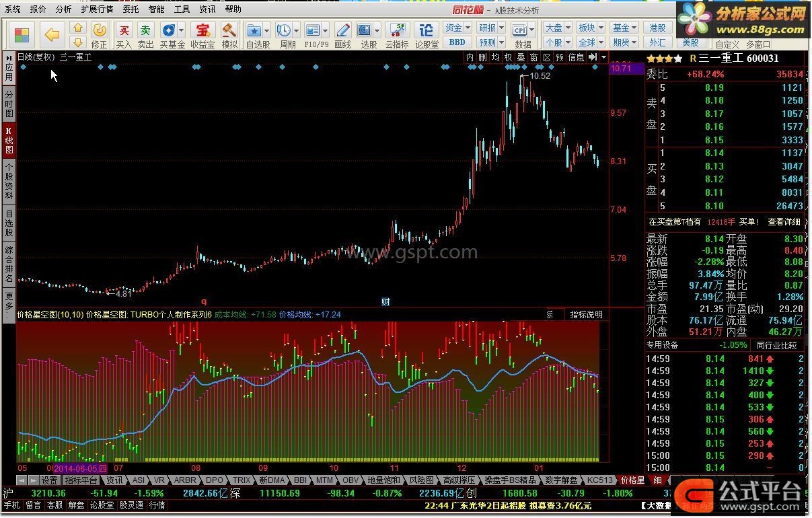Toggle the 叠 overlay button

coord(521,57)
